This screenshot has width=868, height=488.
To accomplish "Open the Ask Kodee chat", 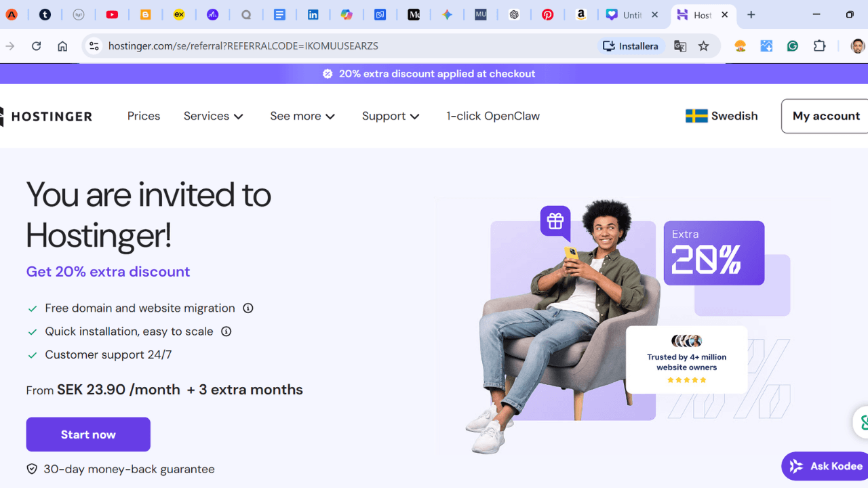I will tap(824, 466).
